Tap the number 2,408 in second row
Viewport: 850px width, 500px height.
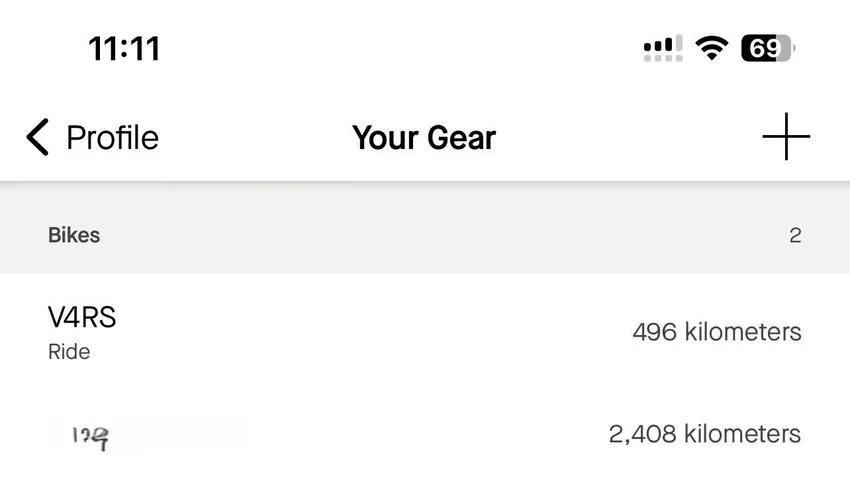642,434
